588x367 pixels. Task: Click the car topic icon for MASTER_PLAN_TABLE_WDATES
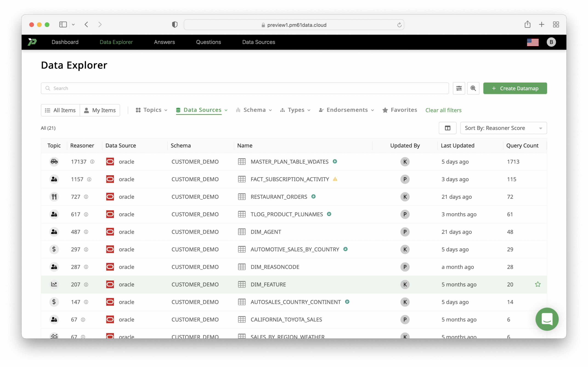54,162
